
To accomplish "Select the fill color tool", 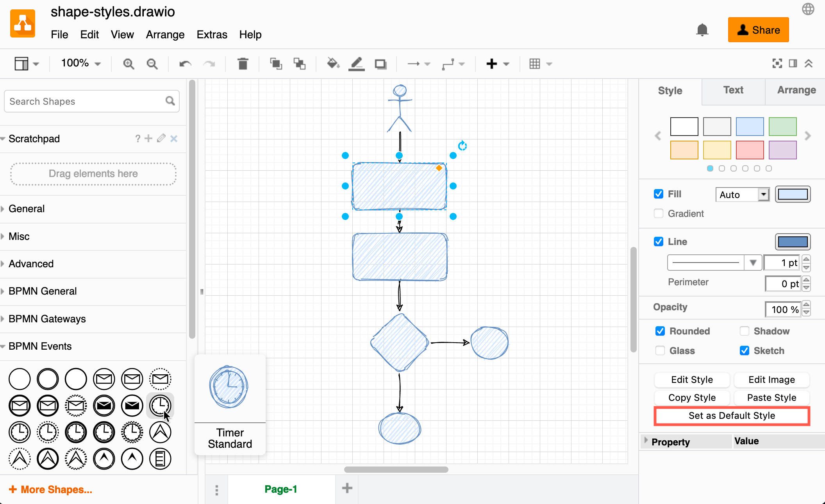I will click(x=332, y=64).
